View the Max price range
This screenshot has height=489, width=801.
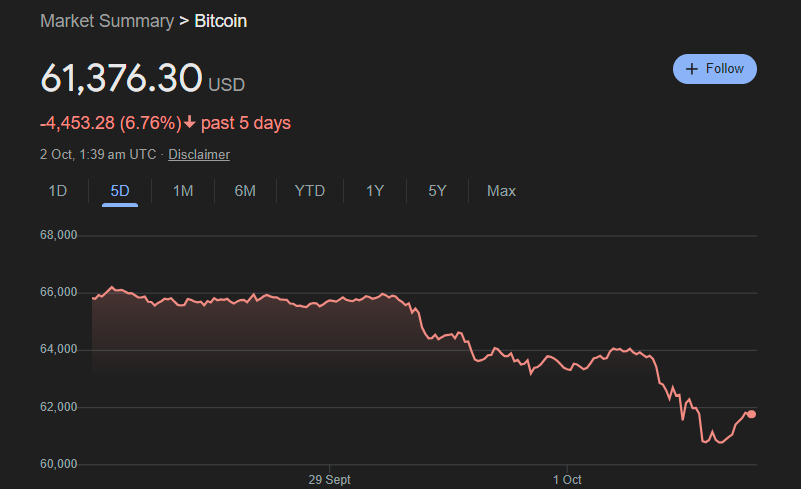pos(501,190)
